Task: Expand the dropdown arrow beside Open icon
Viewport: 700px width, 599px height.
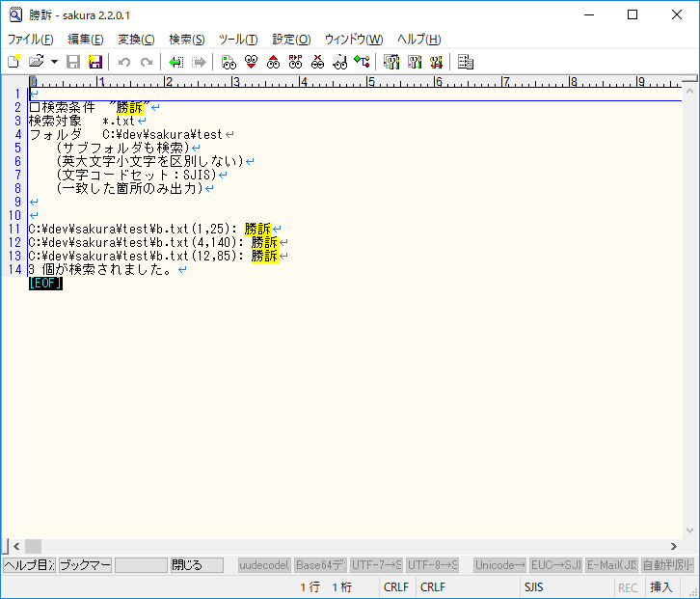Action: (54, 62)
